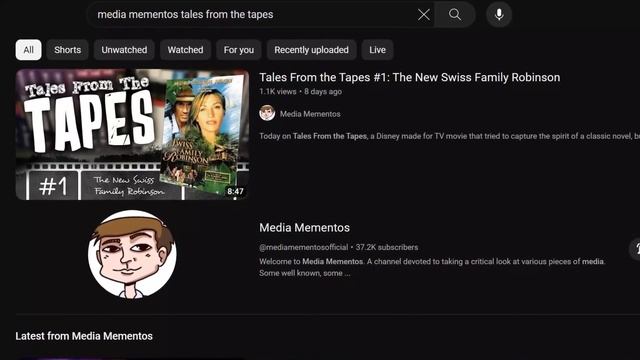640x360 pixels.
Task: Click the channel description 'Welcome to Media Mementos'
Action: [x=432, y=267]
